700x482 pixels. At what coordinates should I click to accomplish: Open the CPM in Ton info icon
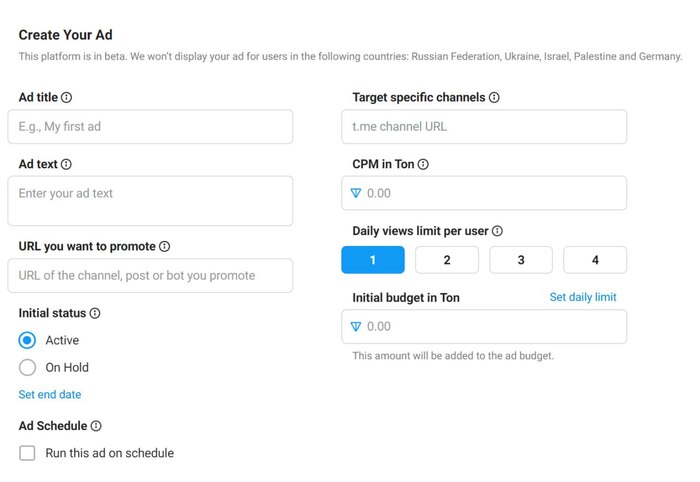[423, 164]
